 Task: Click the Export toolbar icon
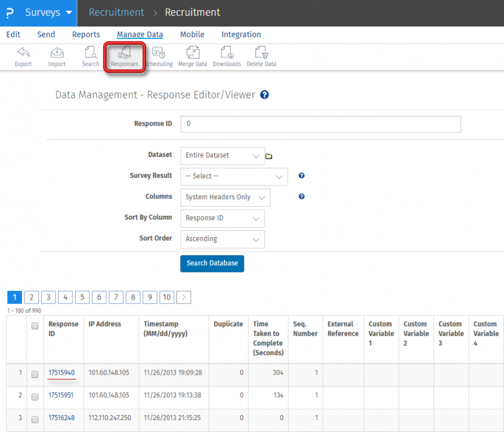(x=23, y=56)
